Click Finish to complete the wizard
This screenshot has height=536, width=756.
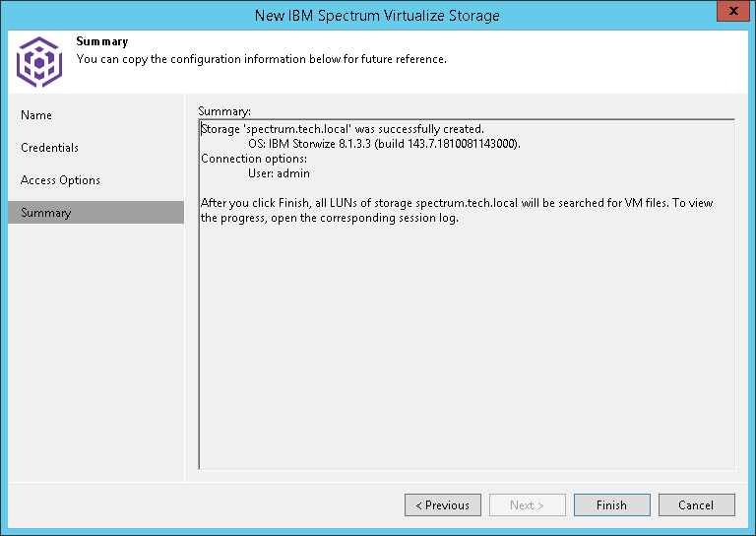click(612, 505)
